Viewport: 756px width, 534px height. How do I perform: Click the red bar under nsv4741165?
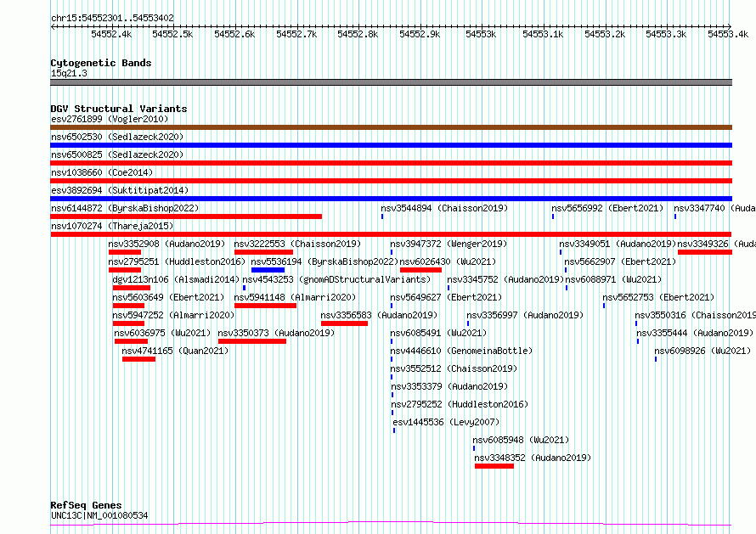click(138, 359)
